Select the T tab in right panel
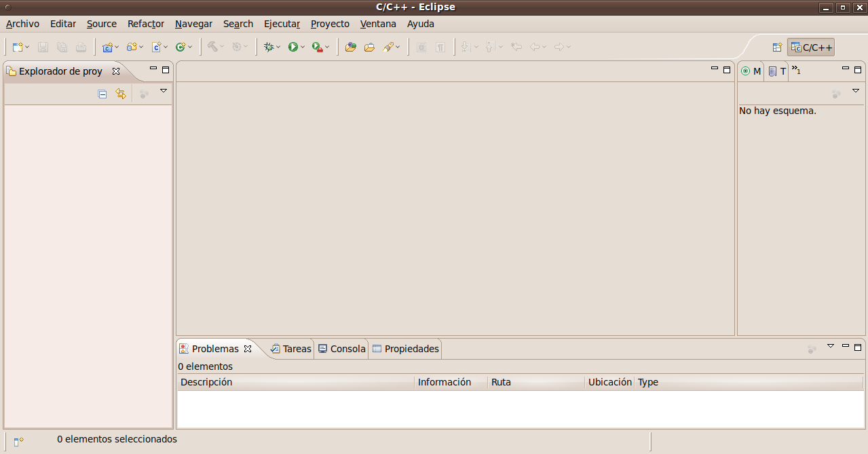Viewport: 868px width, 454px height. 777,71
